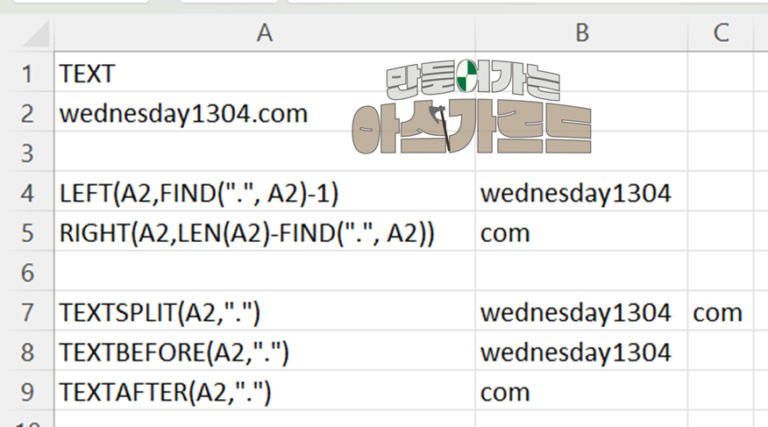Select cell B8 with wednesday1304

581,352
